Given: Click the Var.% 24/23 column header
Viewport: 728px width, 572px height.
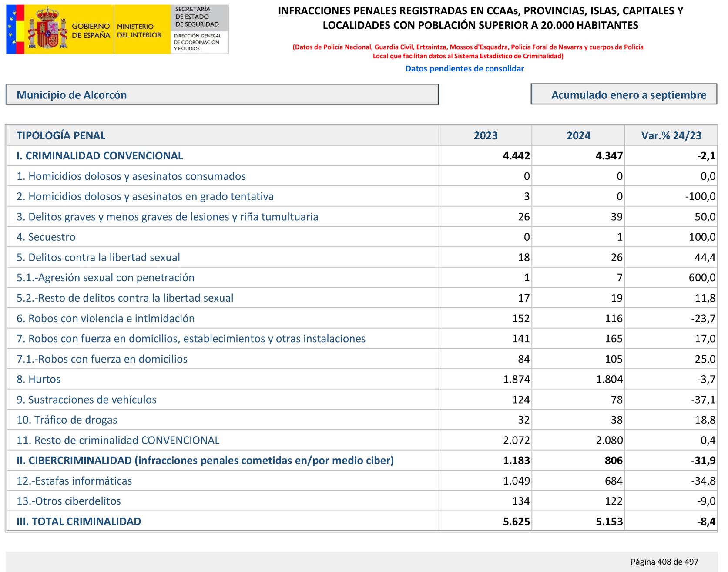Looking at the screenshot, I should click(671, 135).
